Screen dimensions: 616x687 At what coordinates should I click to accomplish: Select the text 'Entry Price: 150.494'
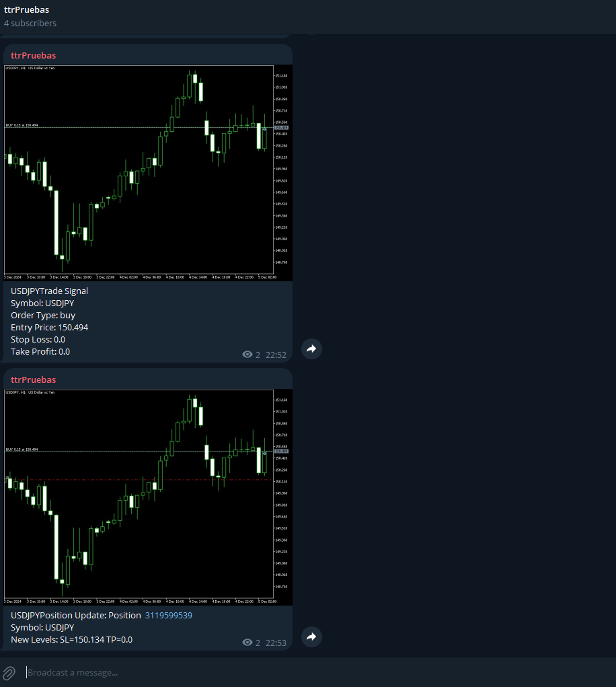(x=50, y=327)
